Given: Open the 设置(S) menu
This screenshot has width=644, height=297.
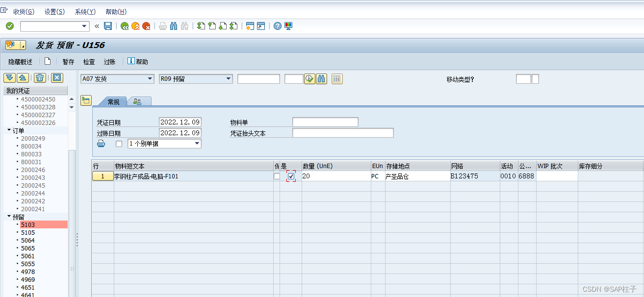Looking at the screenshot, I should [x=54, y=12].
